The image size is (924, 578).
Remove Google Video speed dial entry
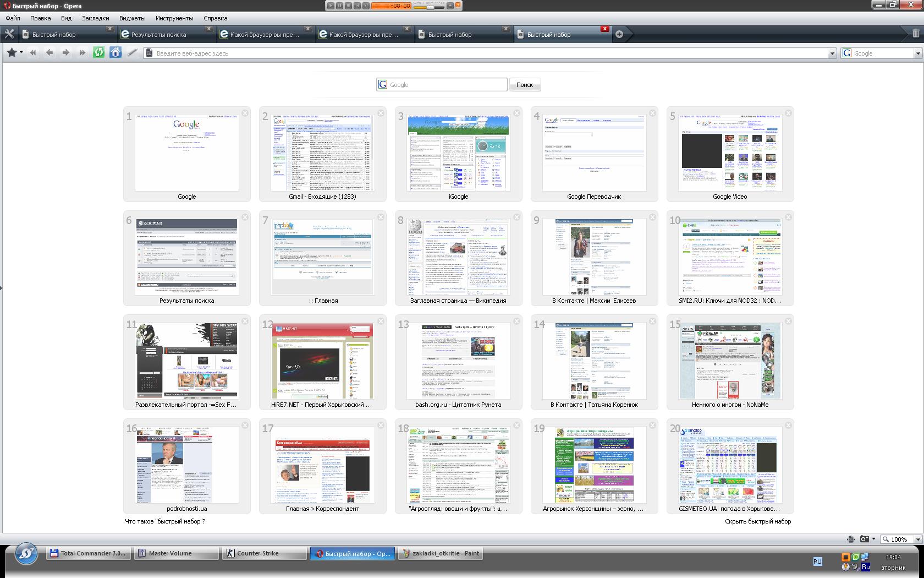click(x=788, y=113)
